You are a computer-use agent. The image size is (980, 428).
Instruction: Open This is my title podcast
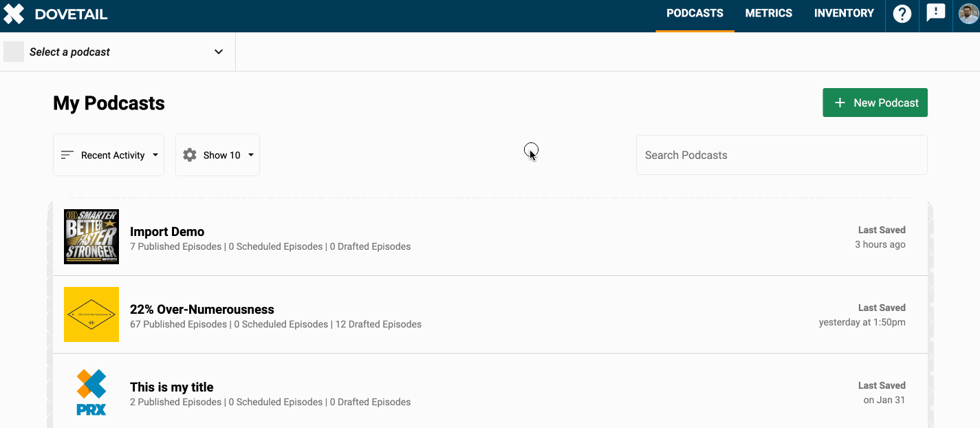[172, 387]
